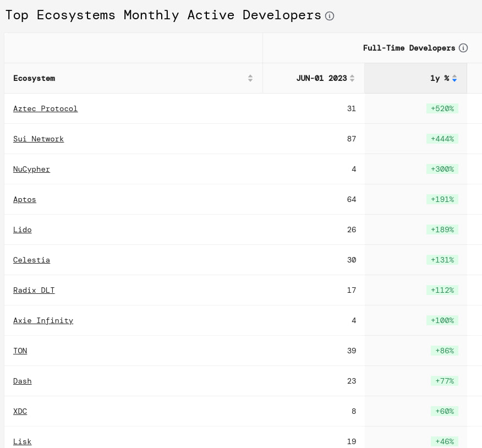The height and width of the screenshot is (448, 482).
Task: Click the TON ecosystem link
Action: [20, 351]
